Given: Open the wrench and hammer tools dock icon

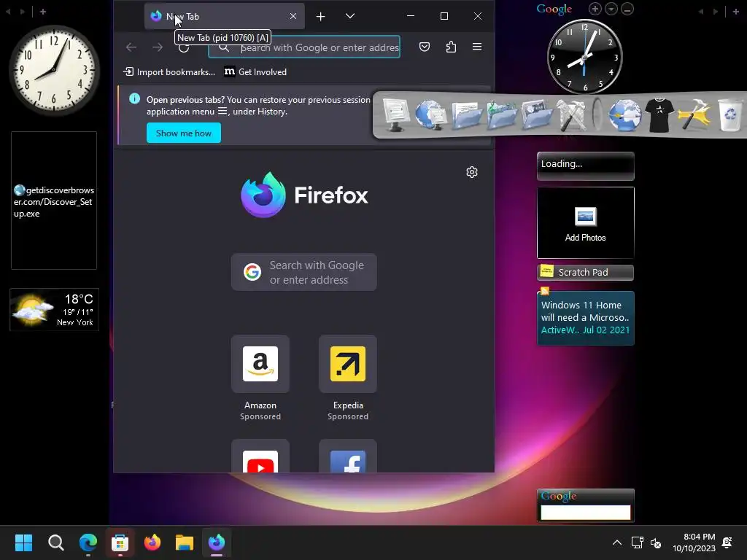Looking at the screenshot, I should [572, 114].
